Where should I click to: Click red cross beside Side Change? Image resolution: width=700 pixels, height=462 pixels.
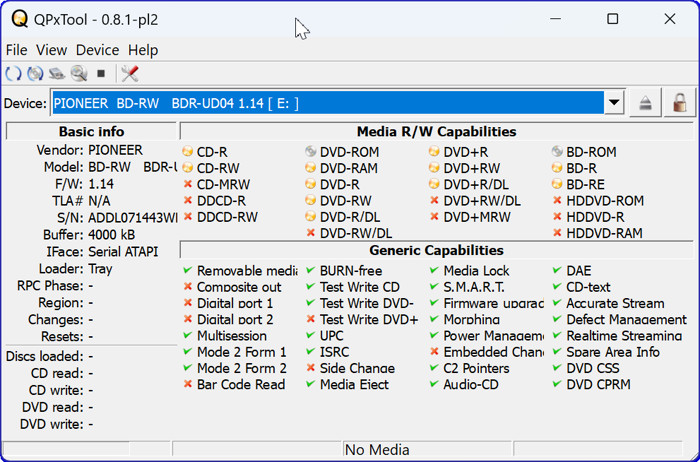tap(311, 367)
